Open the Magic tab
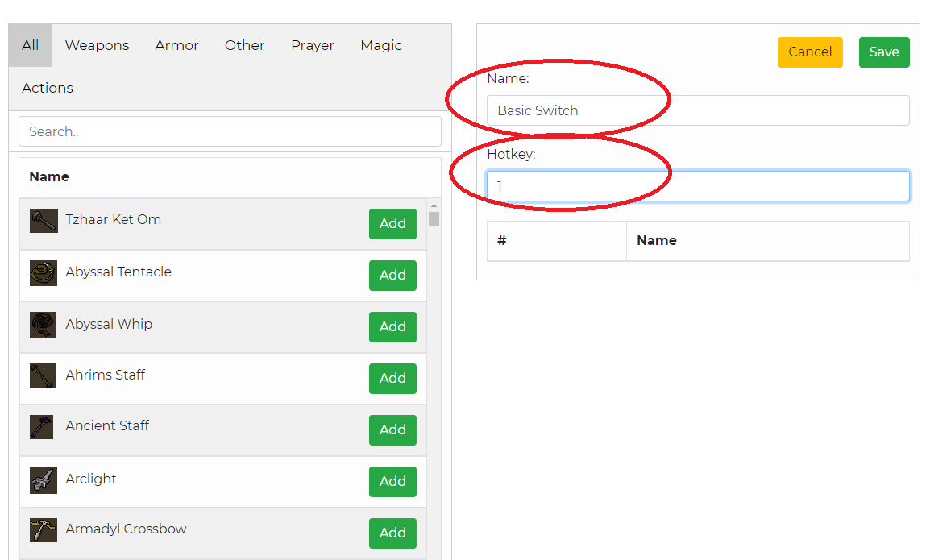Viewport: 930px width, 560px height. pyautogui.click(x=380, y=45)
